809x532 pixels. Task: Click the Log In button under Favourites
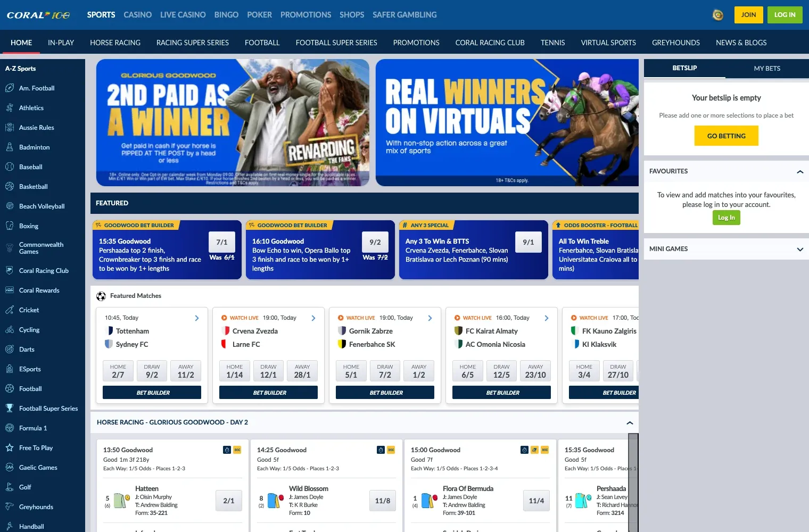[x=726, y=218]
